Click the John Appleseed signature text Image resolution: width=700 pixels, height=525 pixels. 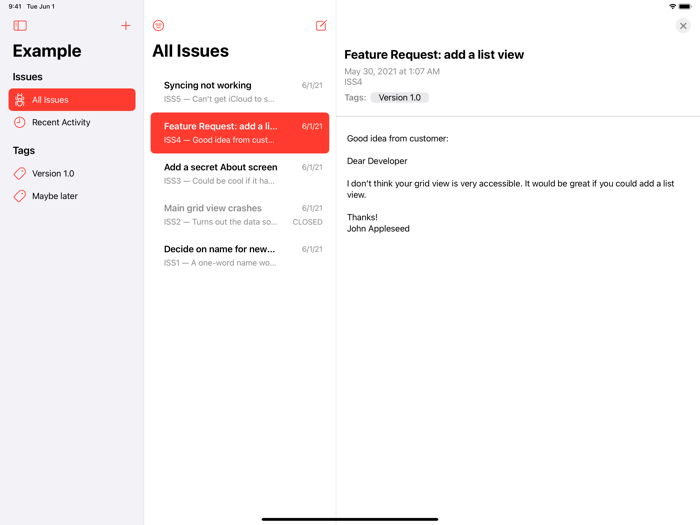[x=378, y=229]
